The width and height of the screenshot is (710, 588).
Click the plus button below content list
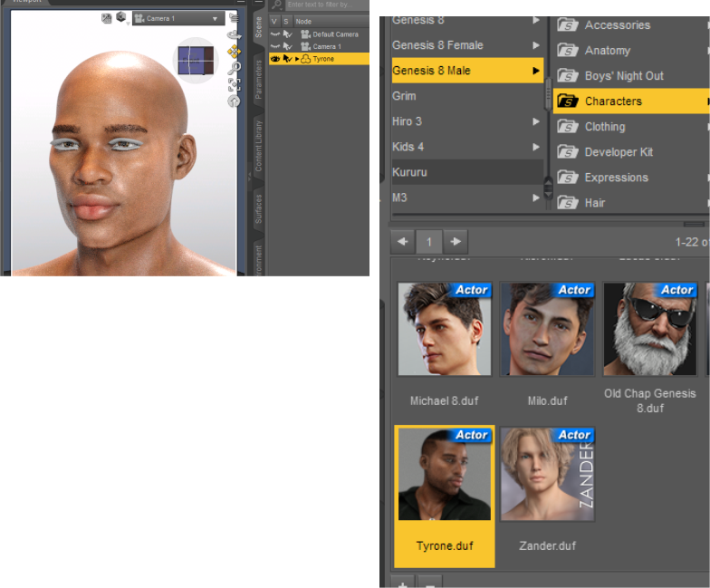402,582
